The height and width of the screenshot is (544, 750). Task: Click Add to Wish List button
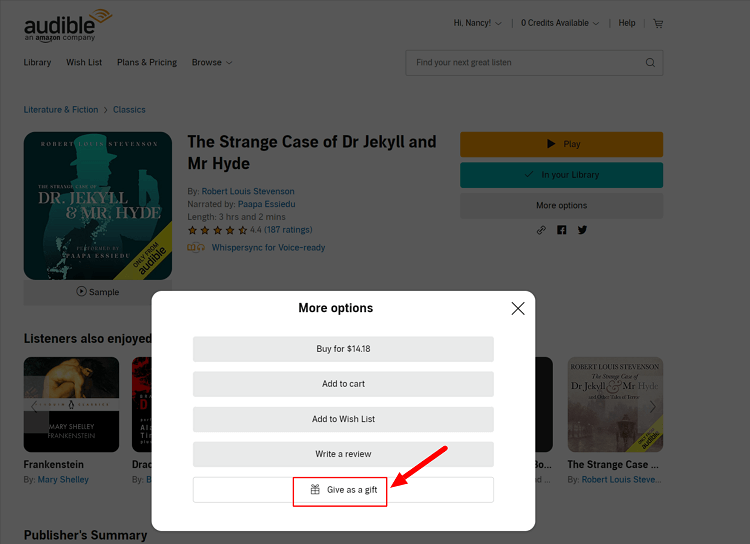(x=343, y=419)
